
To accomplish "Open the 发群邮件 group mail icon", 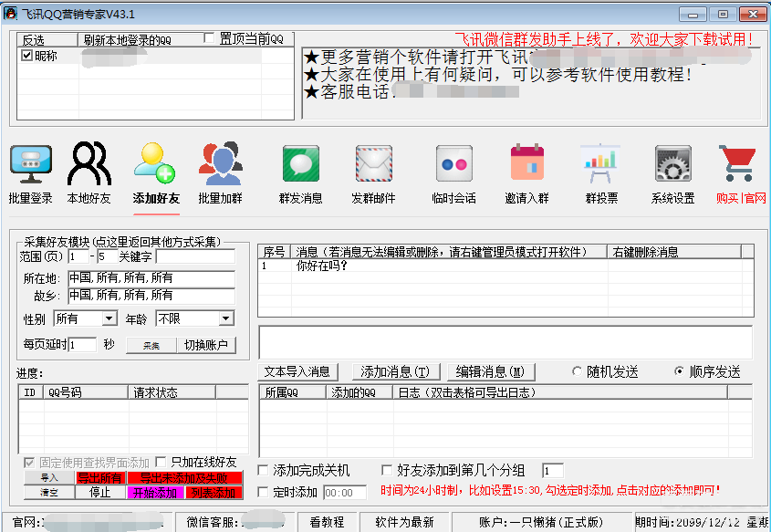I will coord(373,165).
